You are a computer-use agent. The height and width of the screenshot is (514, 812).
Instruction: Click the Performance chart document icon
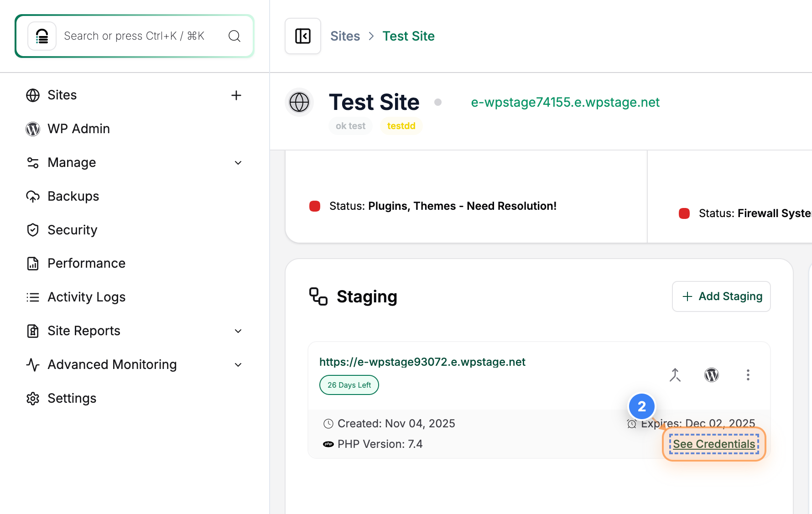click(x=33, y=264)
